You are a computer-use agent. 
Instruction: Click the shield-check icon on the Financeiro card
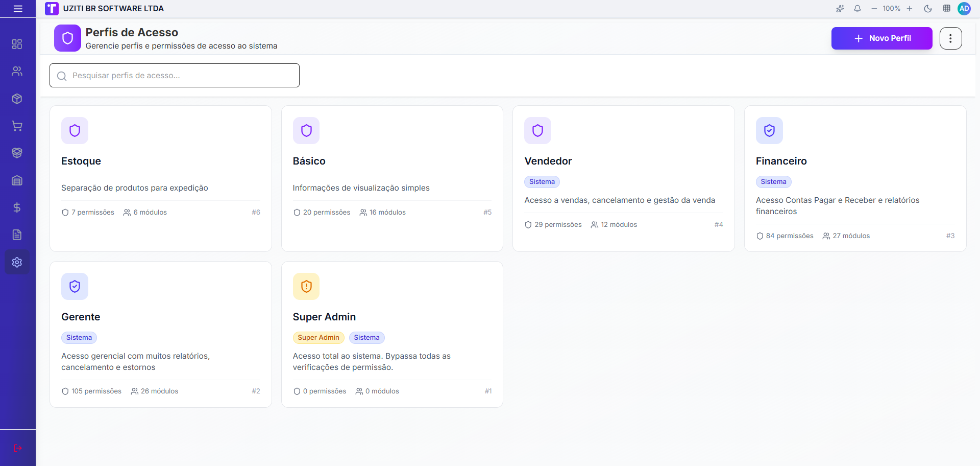769,131
